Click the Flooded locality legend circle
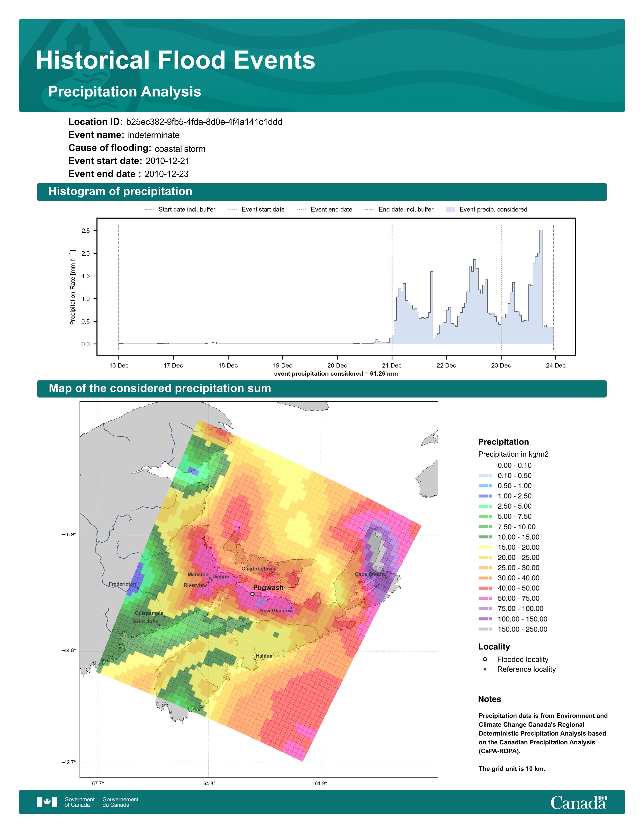The image size is (644, 833). pos(485,659)
